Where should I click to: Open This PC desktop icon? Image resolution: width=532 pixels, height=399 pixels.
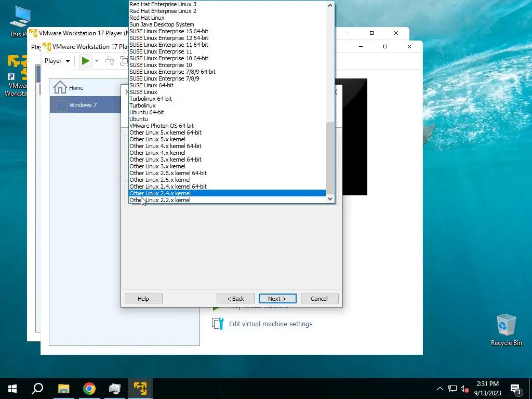coord(20,22)
